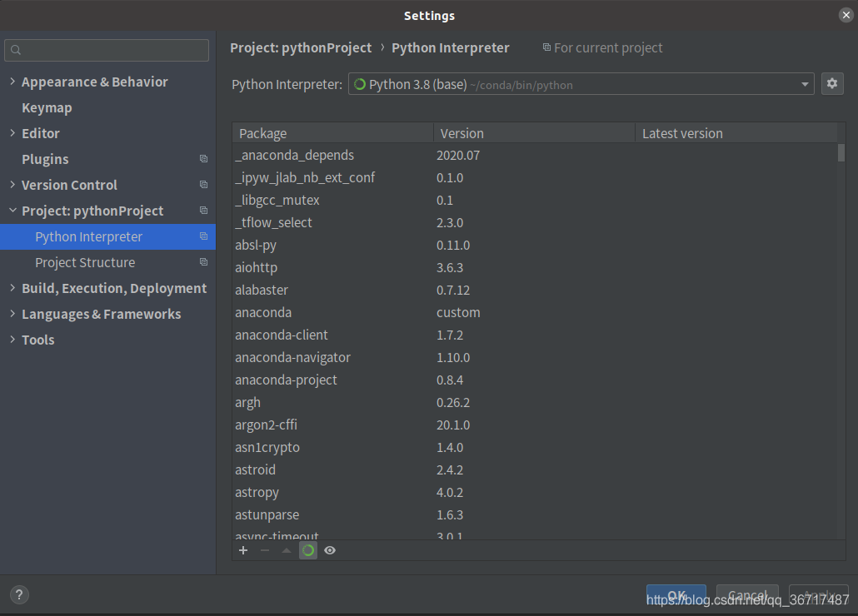Select the anaconda package with custom version
858x616 pixels.
pos(535,312)
